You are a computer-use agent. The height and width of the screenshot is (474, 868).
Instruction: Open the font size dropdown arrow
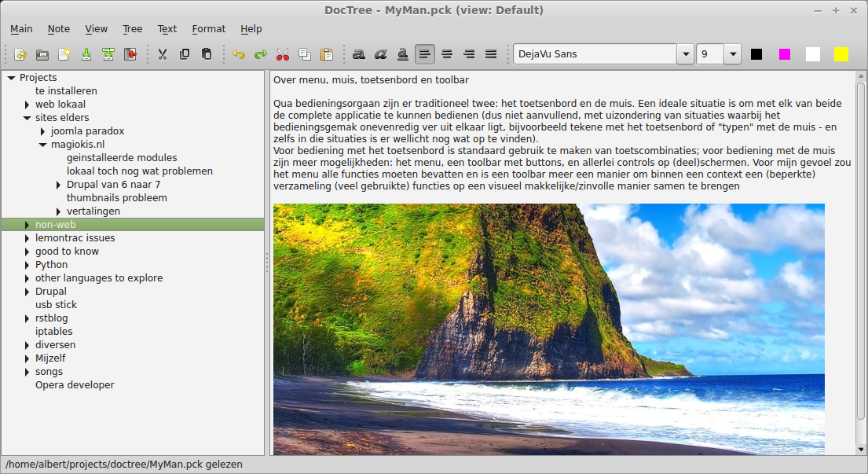(x=733, y=54)
